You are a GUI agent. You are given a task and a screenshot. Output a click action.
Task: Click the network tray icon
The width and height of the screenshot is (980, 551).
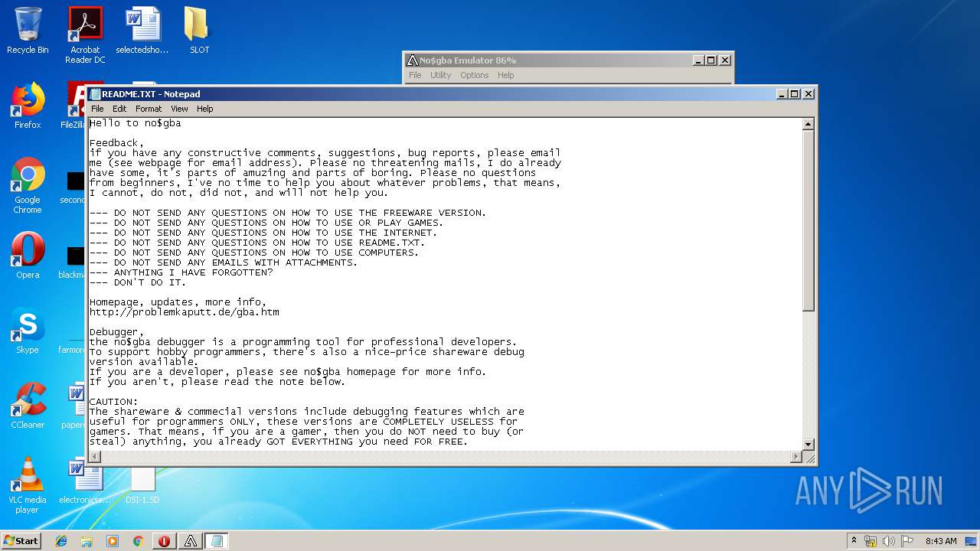[871, 541]
